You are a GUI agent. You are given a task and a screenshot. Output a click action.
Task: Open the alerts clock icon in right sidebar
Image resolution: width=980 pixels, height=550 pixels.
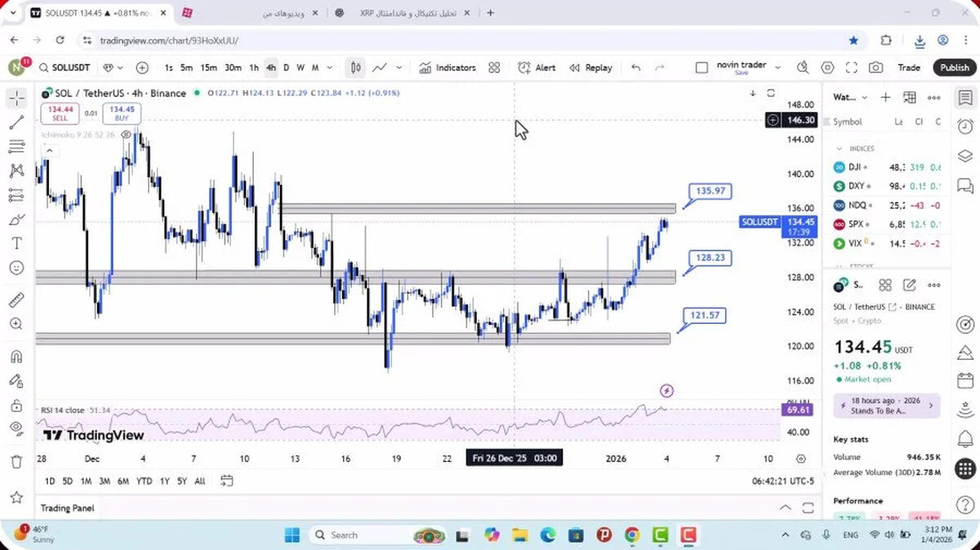coord(964,126)
